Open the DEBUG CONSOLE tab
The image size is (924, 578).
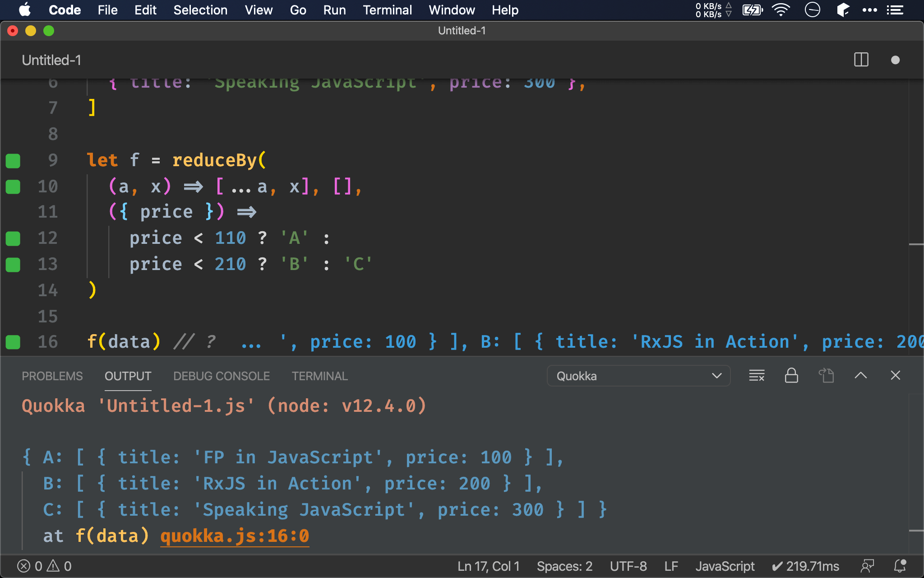pos(222,376)
